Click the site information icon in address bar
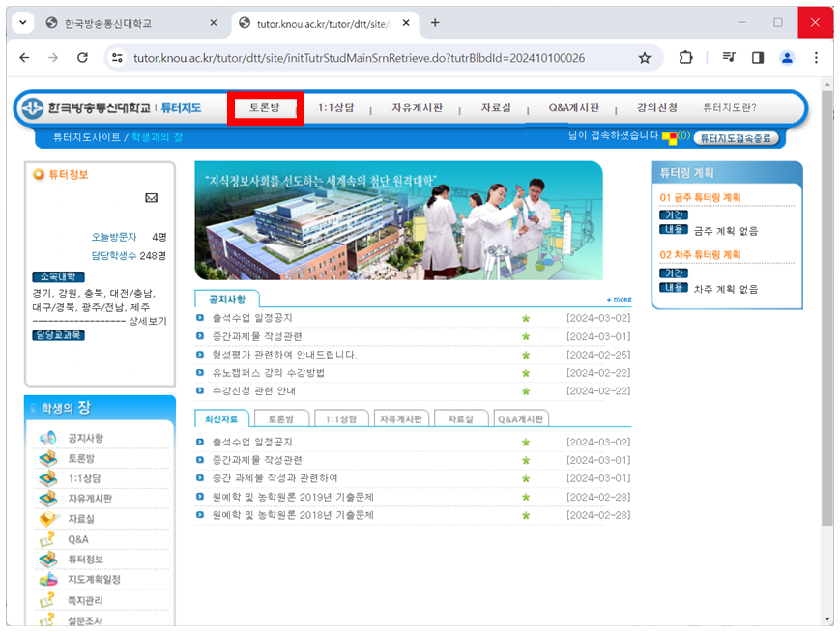 [117, 57]
